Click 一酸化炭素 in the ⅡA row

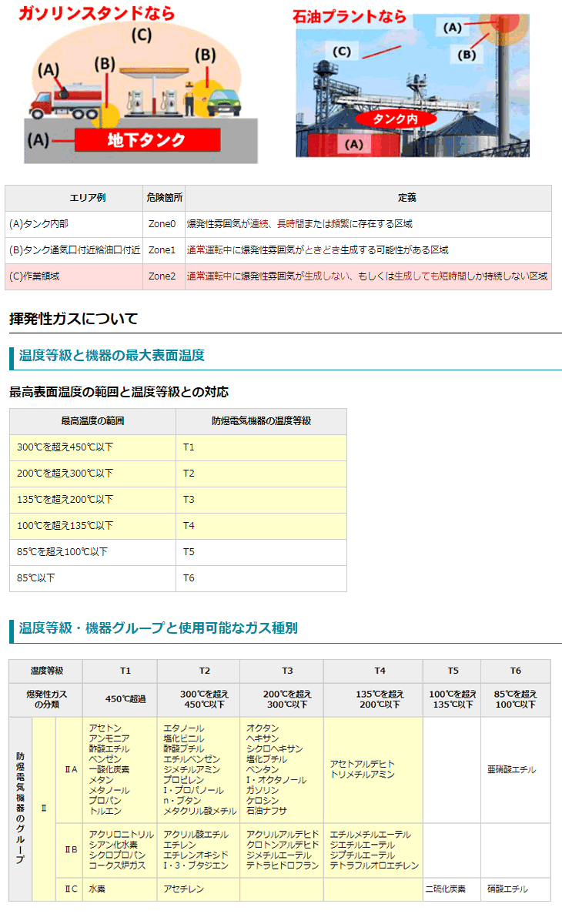click(x=109, y=769)
